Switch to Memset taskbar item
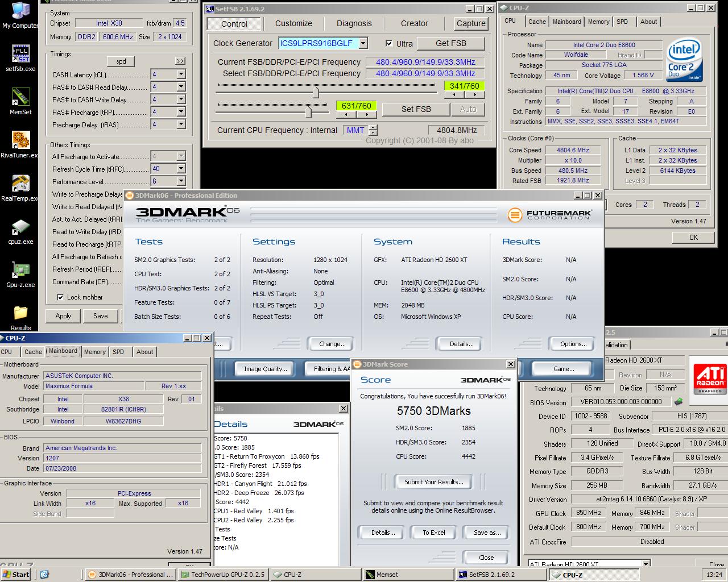 click(408, 575)
